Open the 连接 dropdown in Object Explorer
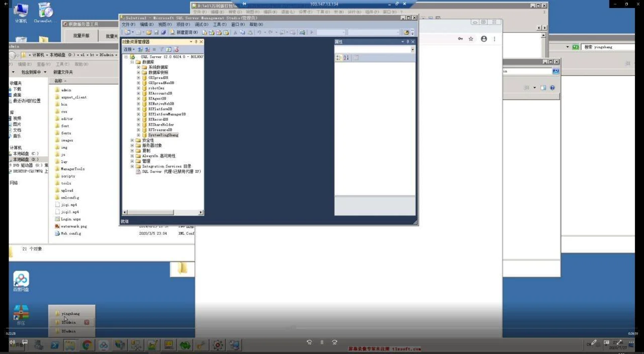Viewport: 644px width, 354px height. [x=129, y=50]
